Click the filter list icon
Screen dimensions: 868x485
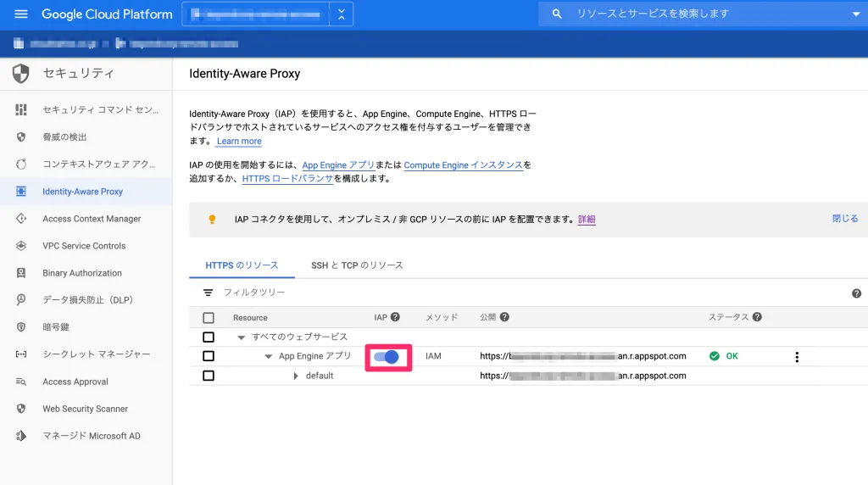pos(209,293)
